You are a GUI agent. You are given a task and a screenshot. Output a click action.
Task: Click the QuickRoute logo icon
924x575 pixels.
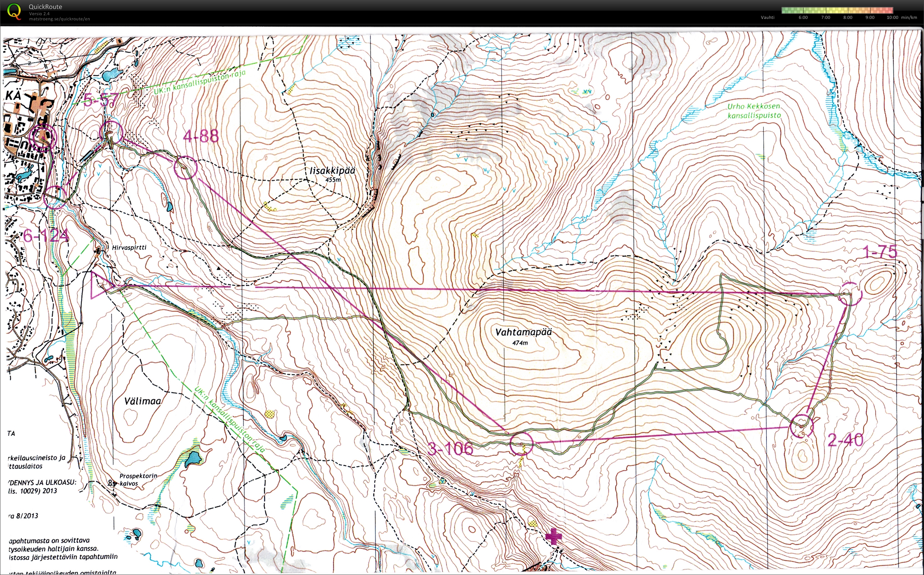(x=14, y=11)
